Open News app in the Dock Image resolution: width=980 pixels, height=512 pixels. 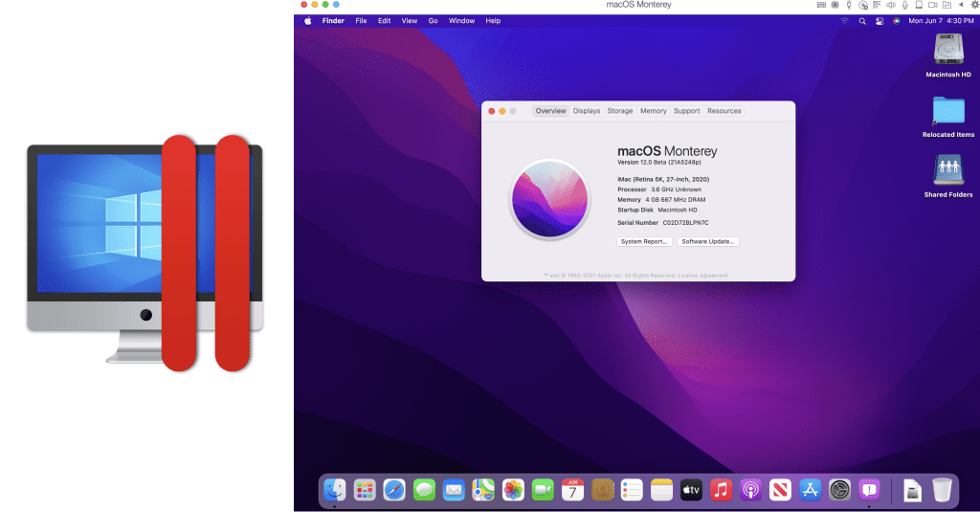[780, 490]
